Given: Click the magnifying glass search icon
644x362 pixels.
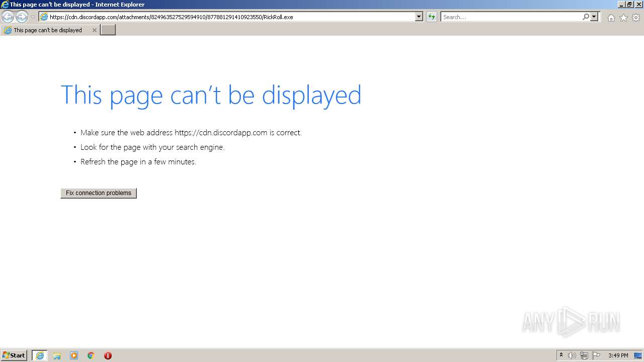Looking at the screenshot, I should [x=586, y=17].
